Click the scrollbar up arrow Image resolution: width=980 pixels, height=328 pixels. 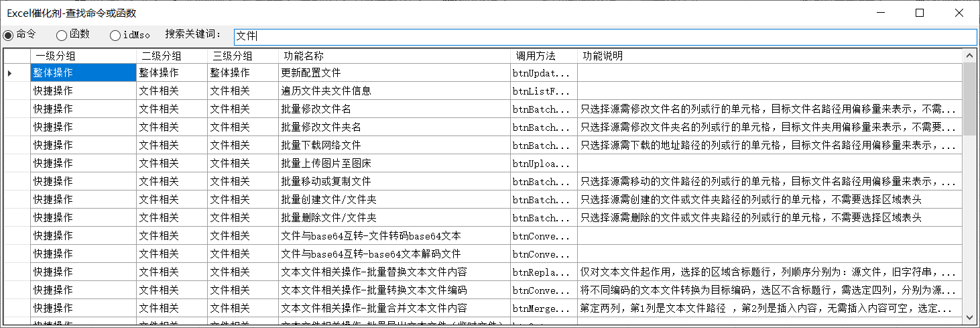click(969, 56)
